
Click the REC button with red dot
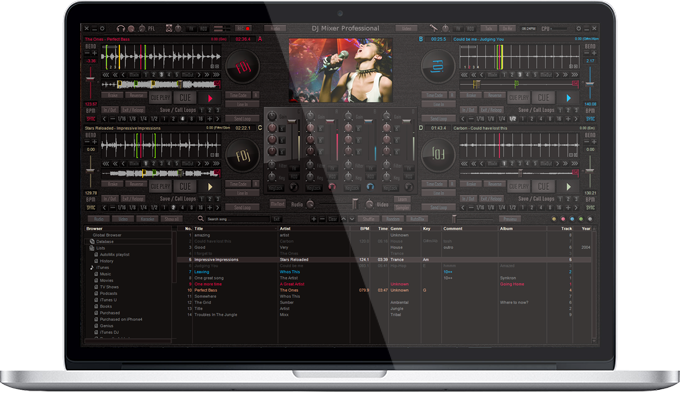coord(243,29)
